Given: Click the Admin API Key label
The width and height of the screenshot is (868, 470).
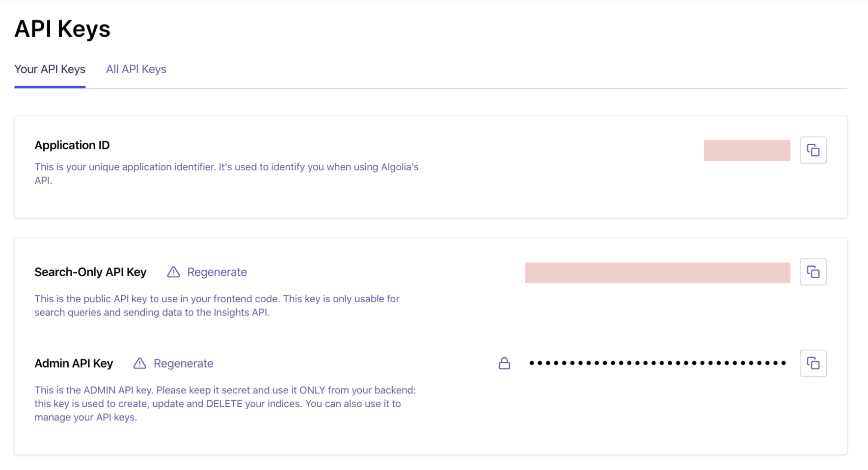Looking at the screenshot, I should pyautogui.click(x=74, y=364).
